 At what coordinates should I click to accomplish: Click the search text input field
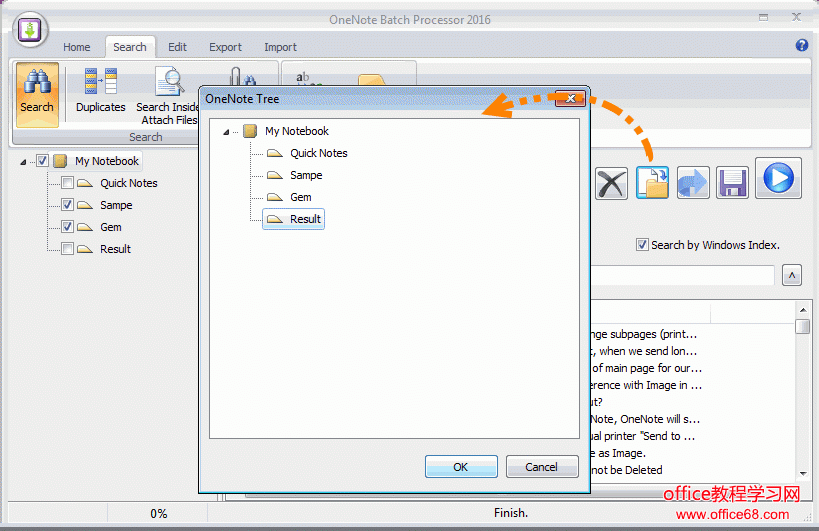coord(682,275)
